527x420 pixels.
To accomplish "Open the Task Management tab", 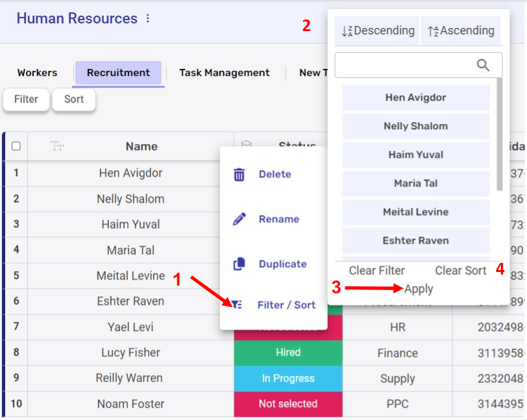I will pos(224,73).
